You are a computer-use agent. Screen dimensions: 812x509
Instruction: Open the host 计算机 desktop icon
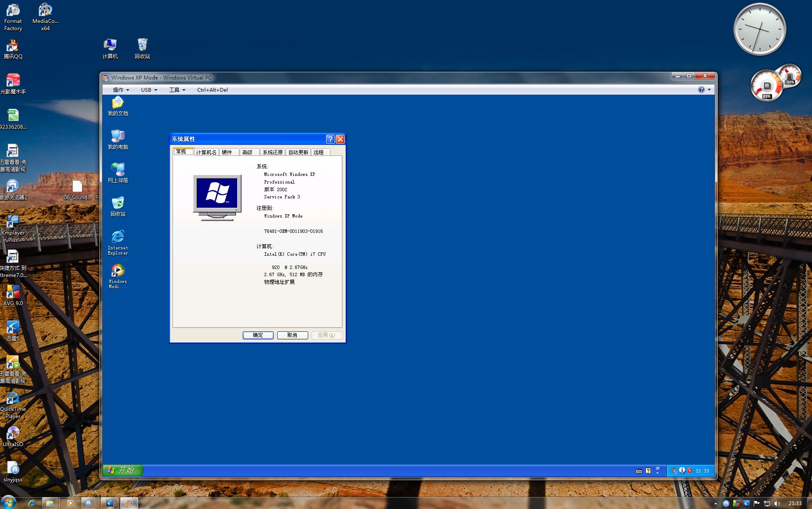pyautogui.click(x=110, y=49)
